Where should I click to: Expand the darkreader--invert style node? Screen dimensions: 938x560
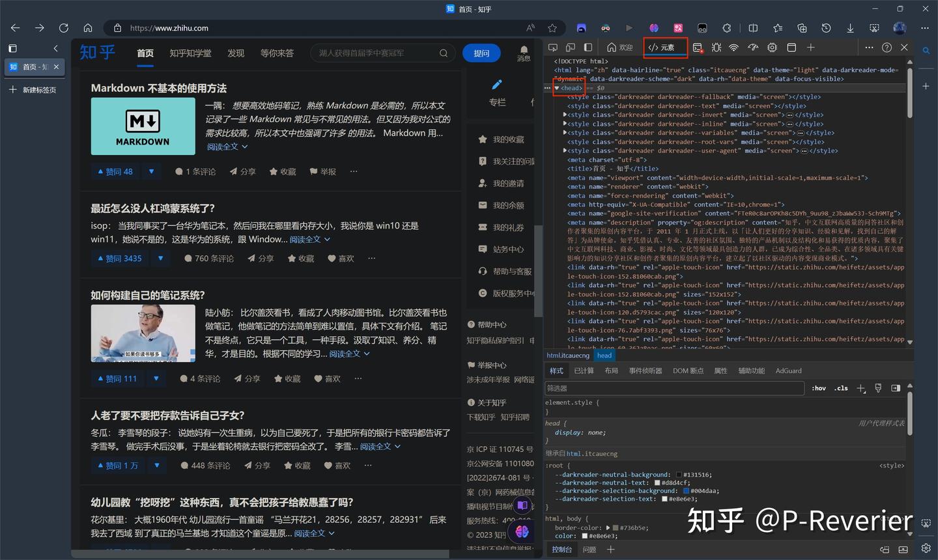tap(565, 115)
